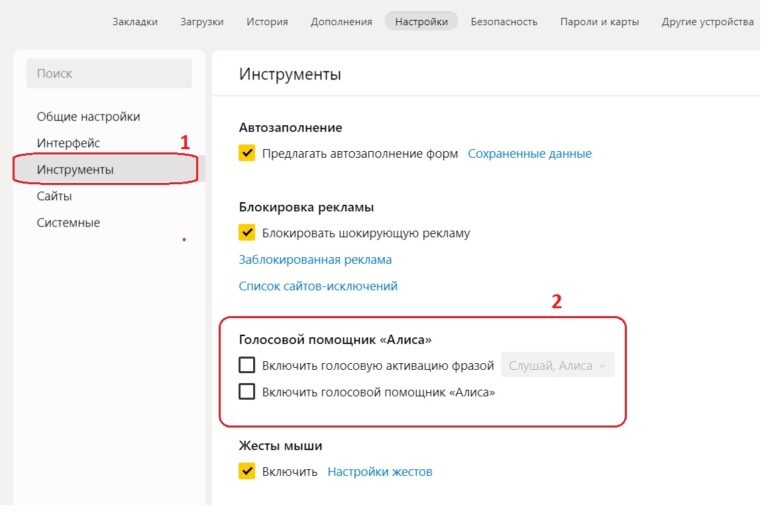This screenshot has width=768, height=513.
Task: Open the Пароли и карты tab
Action: coord(599,21)
